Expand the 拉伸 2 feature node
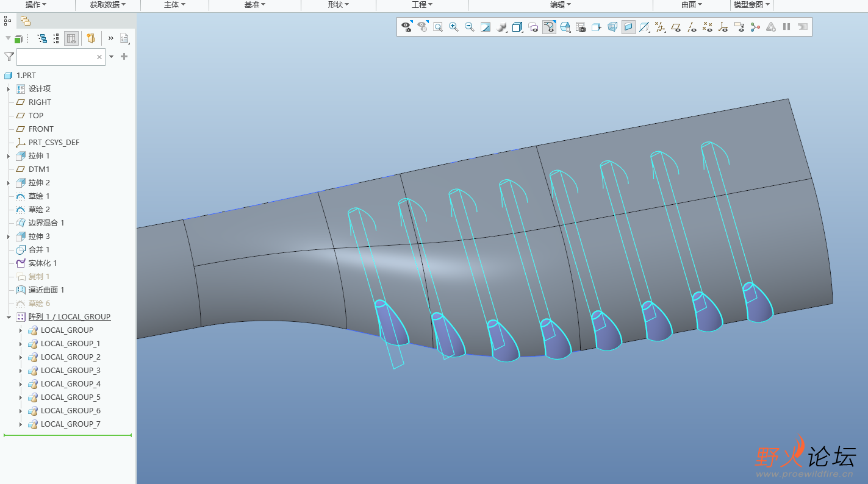The width and height of the screenshot is (868, 484). tap(9, 183)
